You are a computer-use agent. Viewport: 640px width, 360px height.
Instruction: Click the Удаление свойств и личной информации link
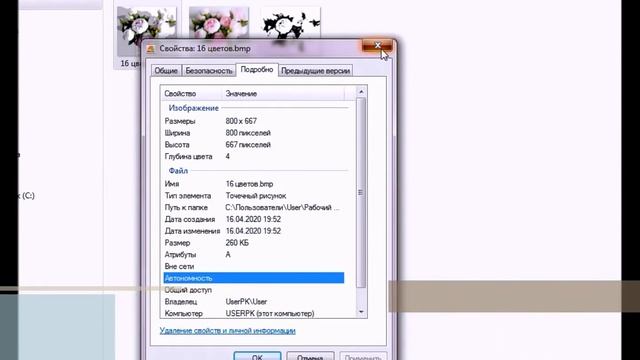tap(227, 331)
